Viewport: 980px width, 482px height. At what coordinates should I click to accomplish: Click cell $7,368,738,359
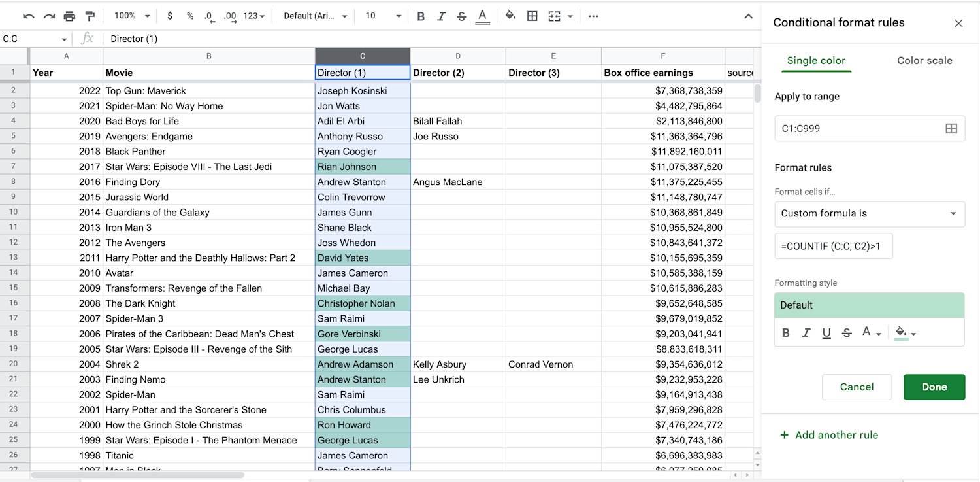coord(663,91)
